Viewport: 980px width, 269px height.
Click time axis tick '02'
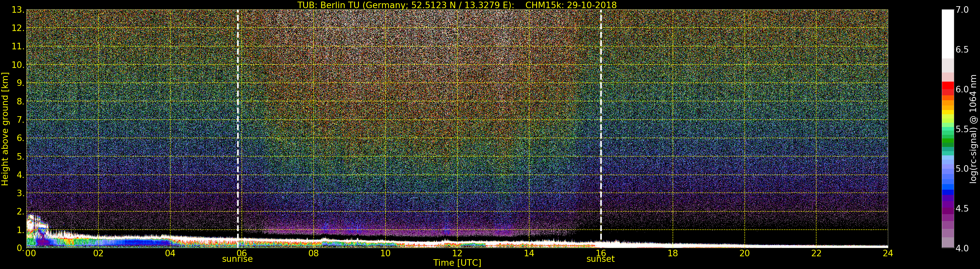(x=98, y=253)
